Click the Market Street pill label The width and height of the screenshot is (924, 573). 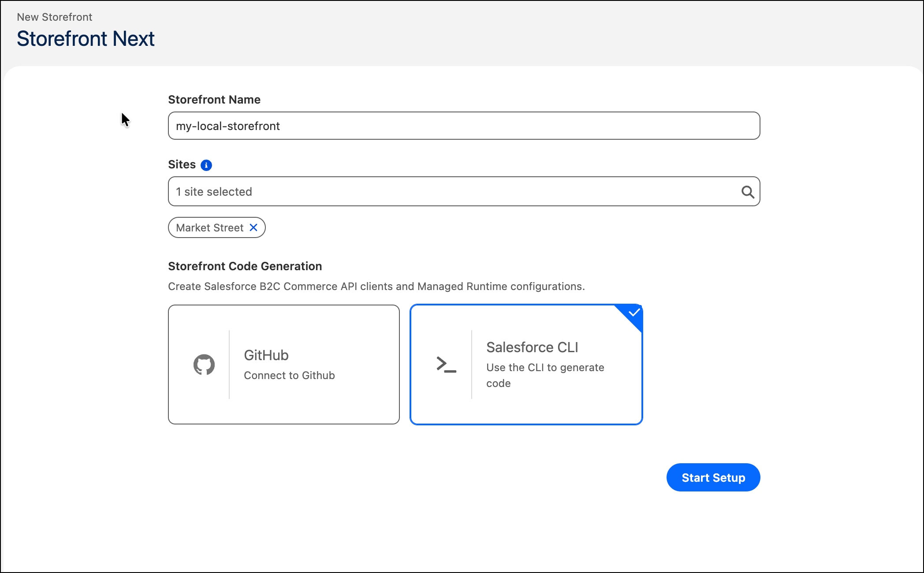click(x=210, y=227)
